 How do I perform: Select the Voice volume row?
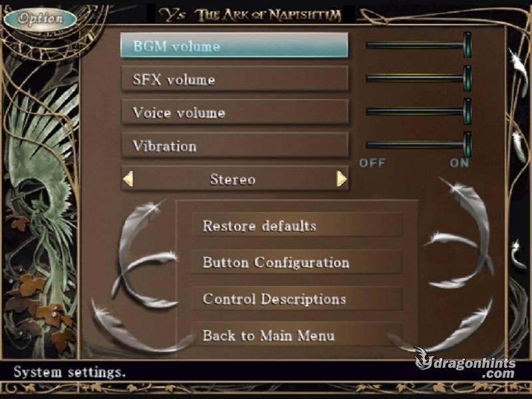pyautogui.click(x=235, y=112)
